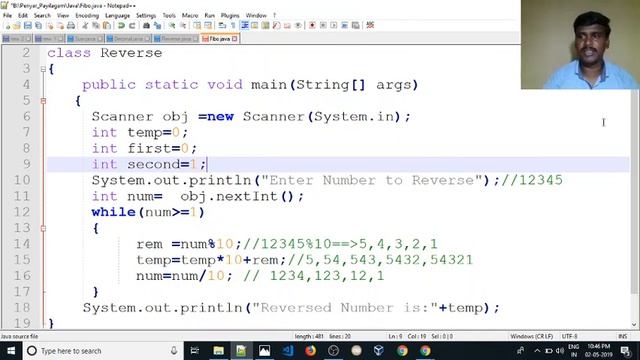Save the current file via toolbar icon
Screen dimensions: 640x360
[28, 25]
